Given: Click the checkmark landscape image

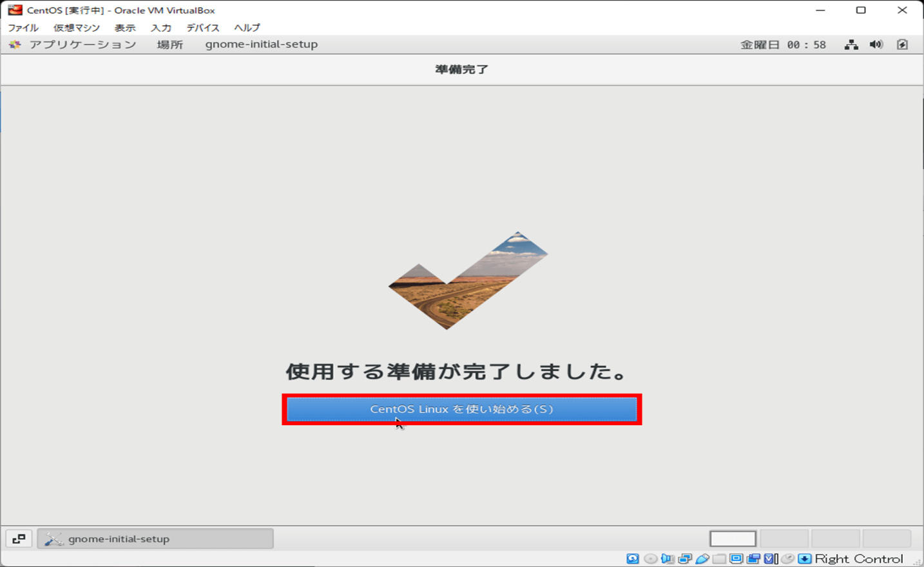Looking at the screenshot, I should tap(468, 280).
